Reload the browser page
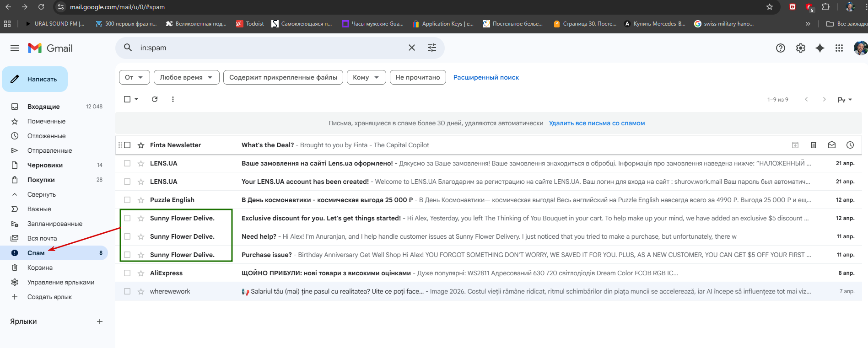This screenshot has height=348, width=868. (x=41, y=7)
